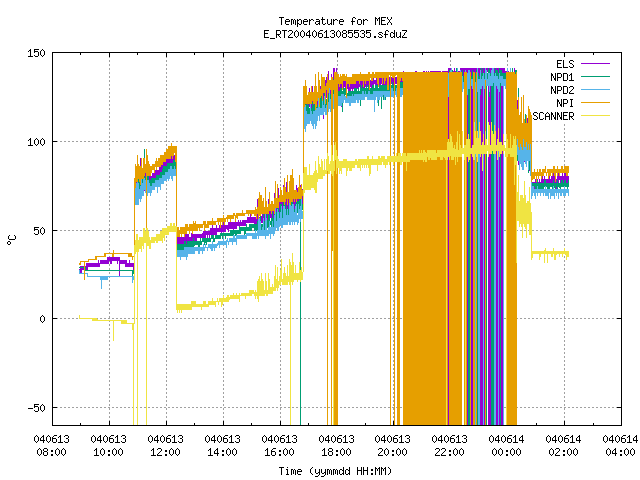Screen dimensions: 640x480
Task: Click the °C y-axis unit label
Action: click(x=12, y=240)
